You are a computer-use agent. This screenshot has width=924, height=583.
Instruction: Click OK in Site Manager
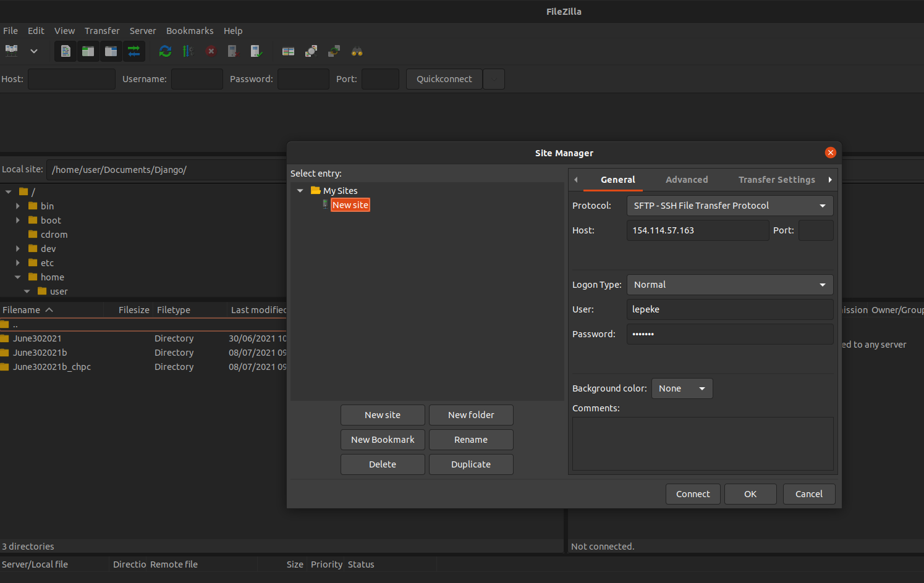coord(750,494)
